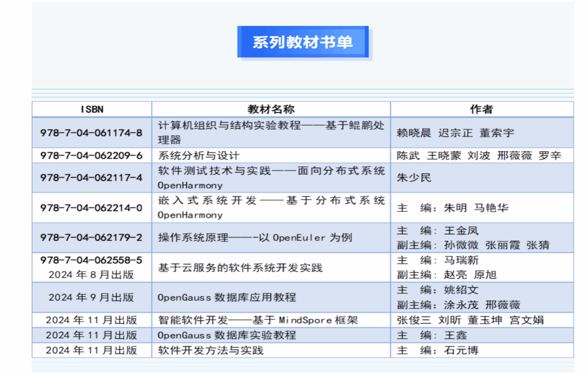Click ISBN 978-7-04-062179-2 cell

[x=92, y=237]
